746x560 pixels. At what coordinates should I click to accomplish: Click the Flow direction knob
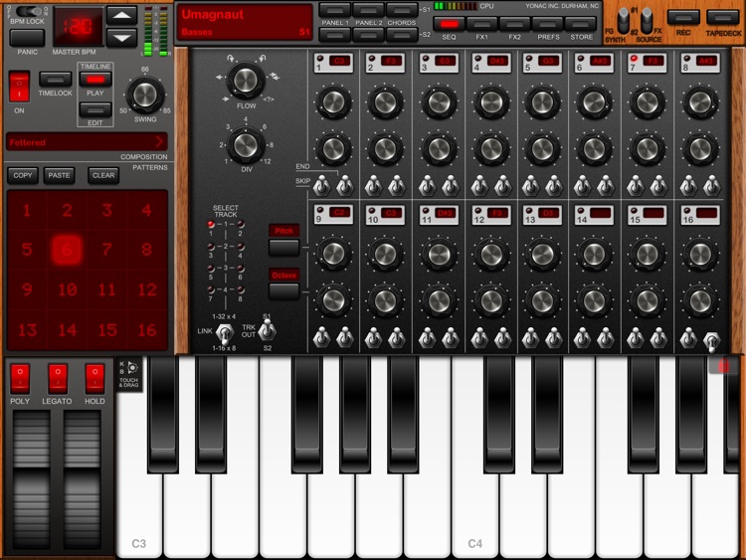[246, 80]
